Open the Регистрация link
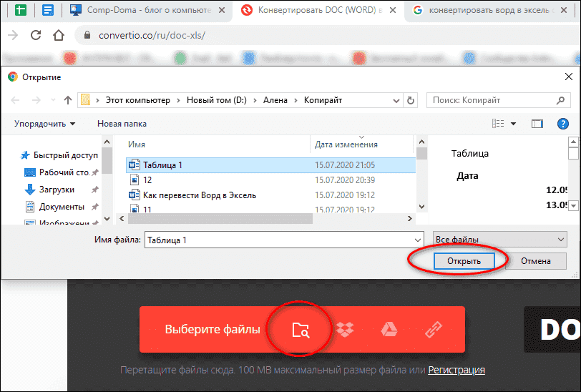 [x=456, y=370]
